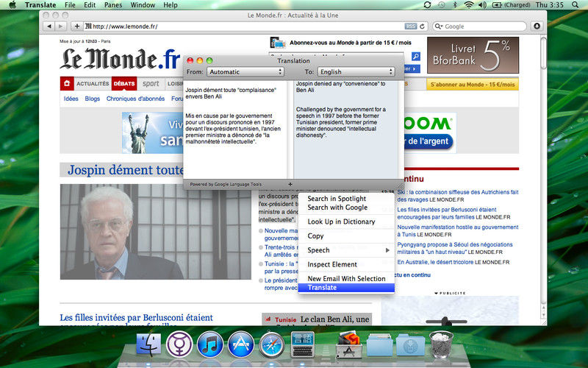The height and width of the screenshot is (368, 588).
Task: Open En Australie, le désert tricolore link
Action: 435,262
